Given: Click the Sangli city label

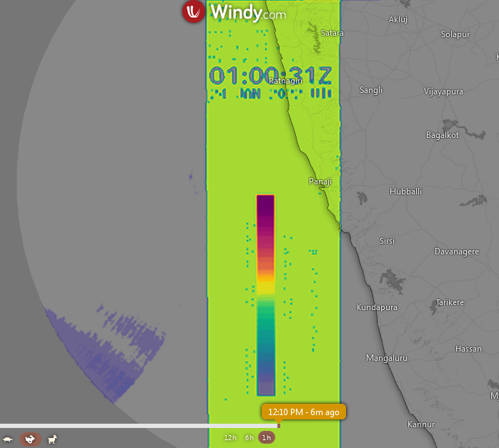Looking at the screenshot, I should pyautogui.click(x=371, y=90).
